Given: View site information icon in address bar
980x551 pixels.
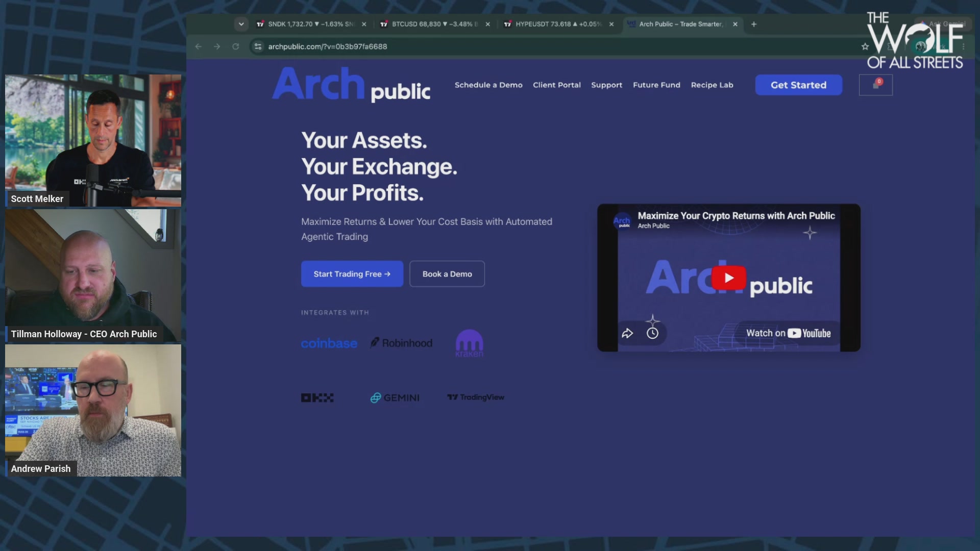Looking at the screenshot, I should pyautogui.click(x=258, y=46).
